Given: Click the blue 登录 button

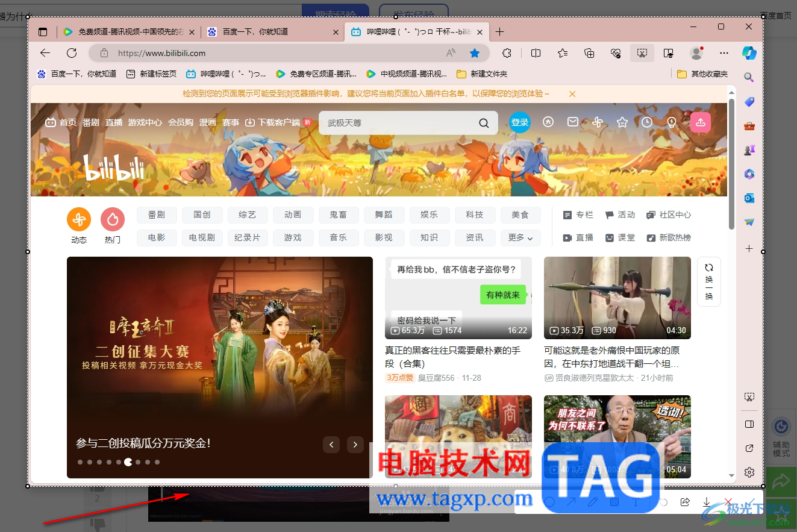Looking at the screenshot, I should click(519, 122).
